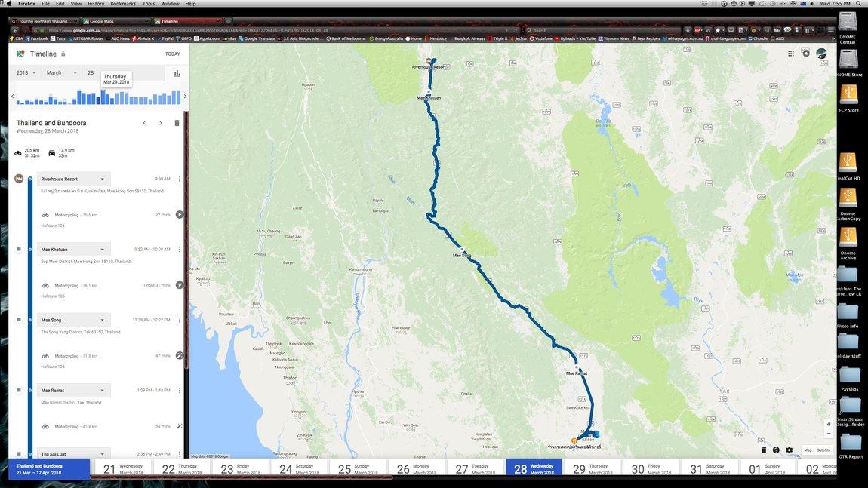The width and height of the screenshot is (868, 488).
Task: Open the map settings gear icon
Action: pyautogui.click(x=789, y=450)
